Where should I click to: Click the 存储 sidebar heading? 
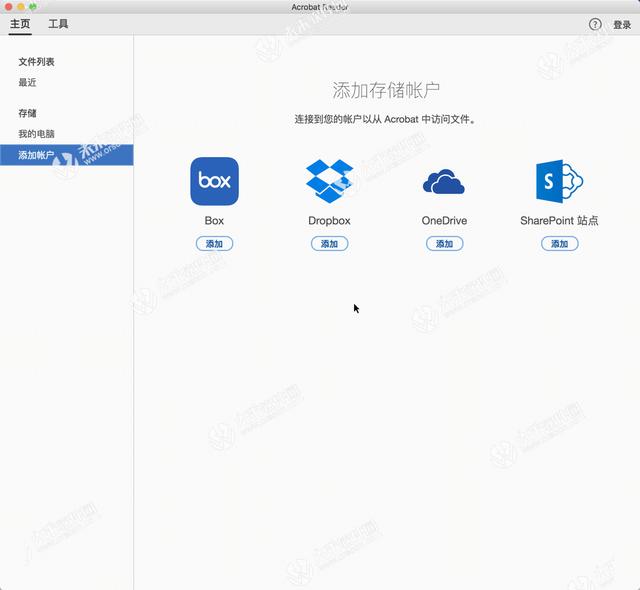27,113
